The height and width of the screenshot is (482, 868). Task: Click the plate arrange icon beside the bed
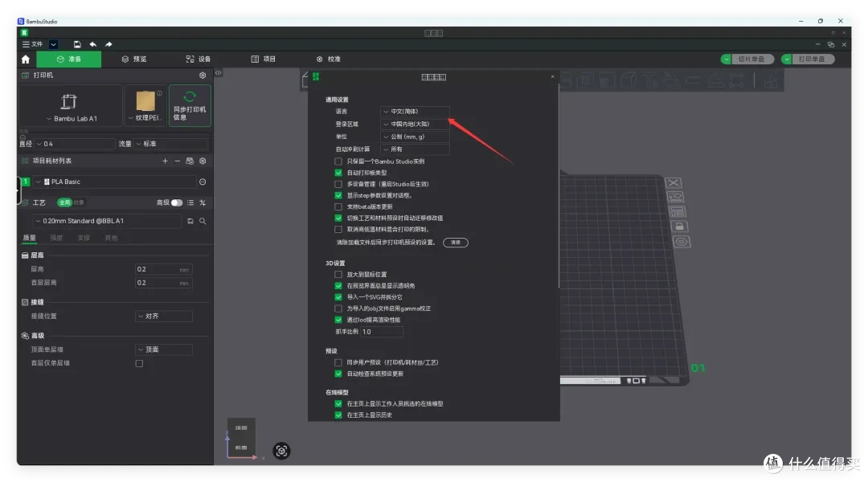pyautogui.click(x=678, y=211)
